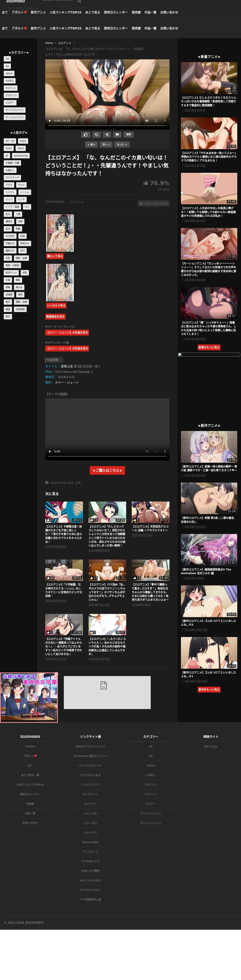
Task: Click 新着をもっと見る in right sidebar
Action: (209, 347)
